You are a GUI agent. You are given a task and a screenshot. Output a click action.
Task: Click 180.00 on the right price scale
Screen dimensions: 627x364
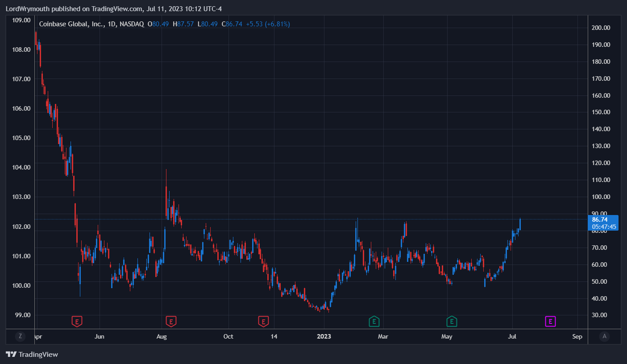pos(601,62)
